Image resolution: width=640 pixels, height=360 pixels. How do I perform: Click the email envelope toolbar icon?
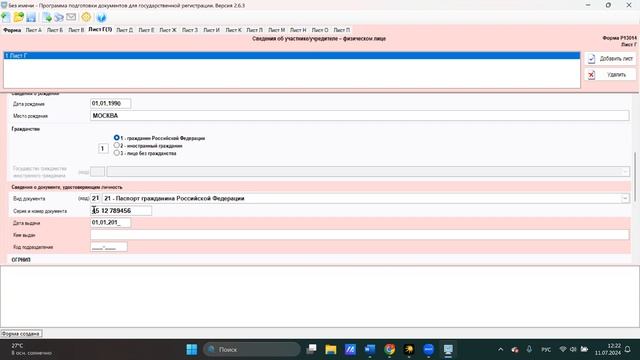(x=71, y=17)
